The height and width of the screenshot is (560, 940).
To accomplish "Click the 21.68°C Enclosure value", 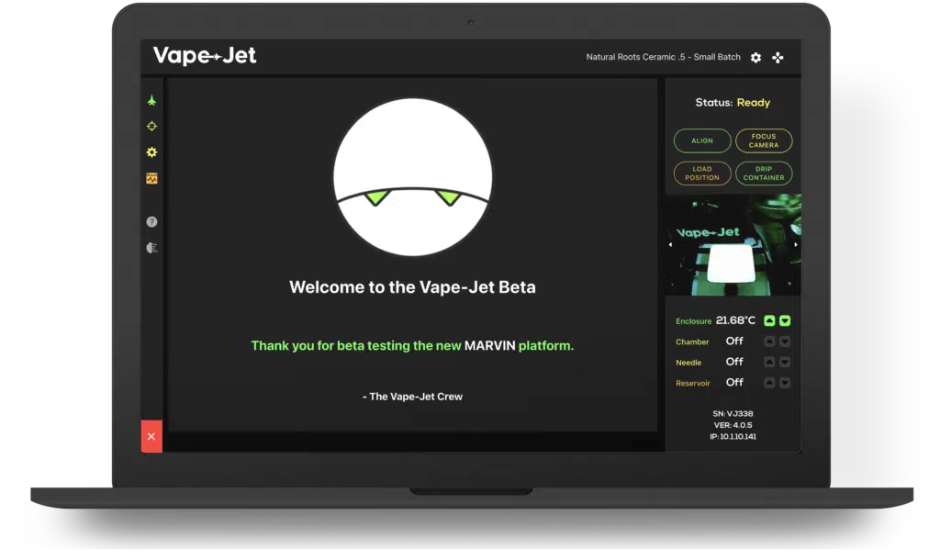I will [735, 320].
